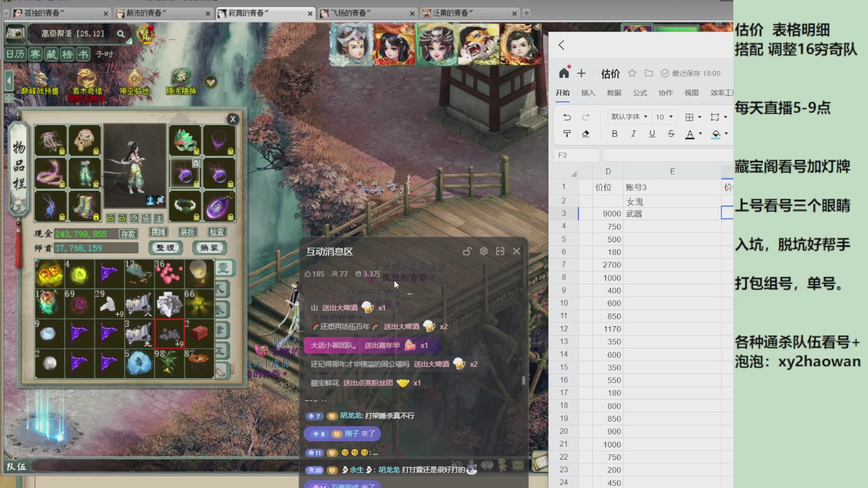Close the 物品栏 inventory window
868x488 pixels.
[x=233, y=119]
